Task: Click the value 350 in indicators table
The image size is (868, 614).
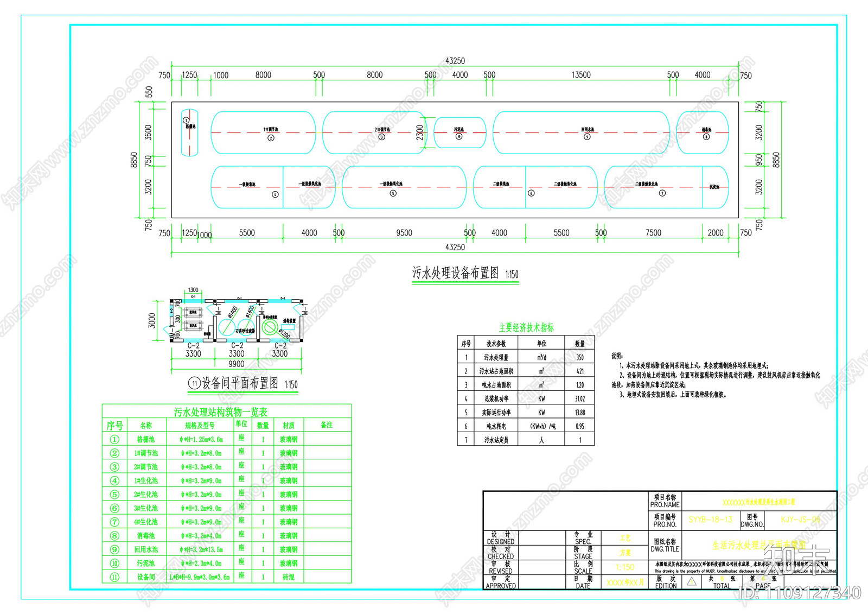Action: pyautogui.click(x=580, y=358)
